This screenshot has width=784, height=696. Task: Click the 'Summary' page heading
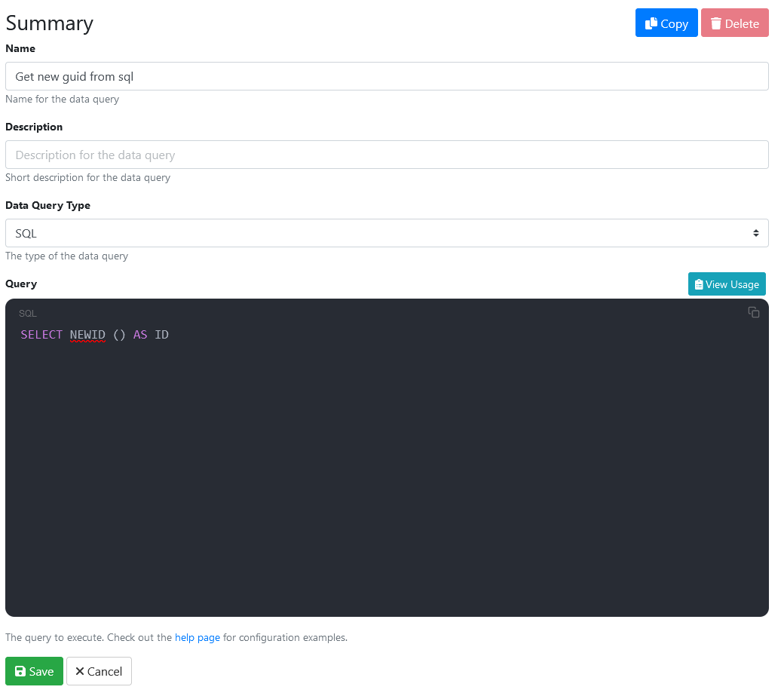tap(50, 23)
